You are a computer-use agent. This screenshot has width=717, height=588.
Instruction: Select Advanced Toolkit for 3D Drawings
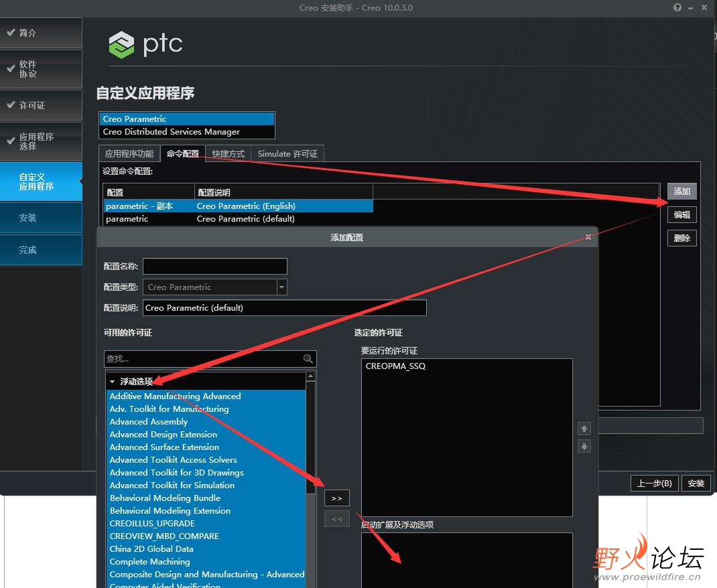click(206, 472)
